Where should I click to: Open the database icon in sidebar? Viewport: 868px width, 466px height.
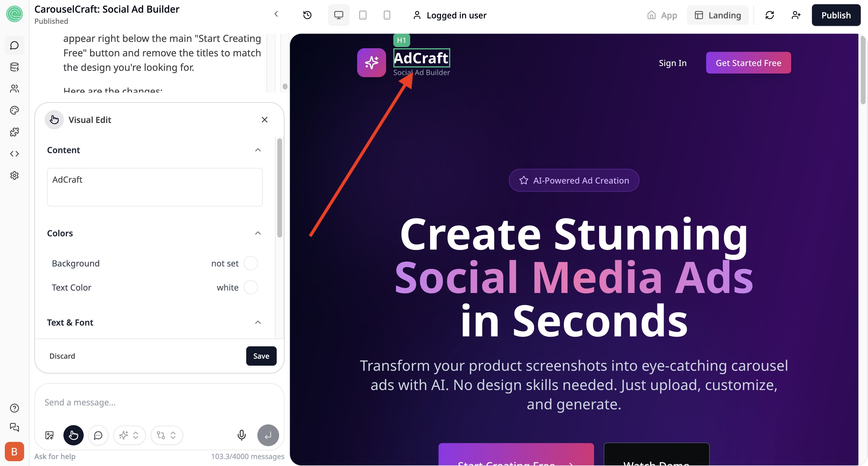14,67
